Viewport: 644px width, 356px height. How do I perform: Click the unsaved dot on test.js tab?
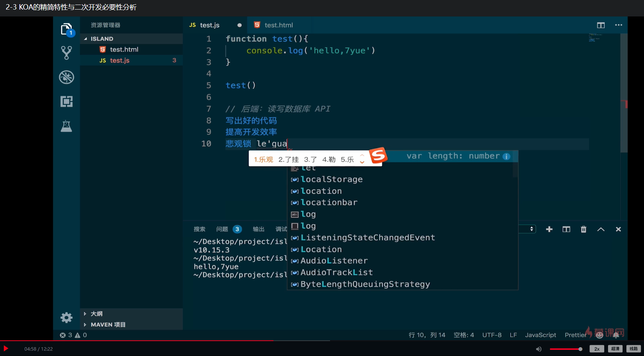[239, 25]
